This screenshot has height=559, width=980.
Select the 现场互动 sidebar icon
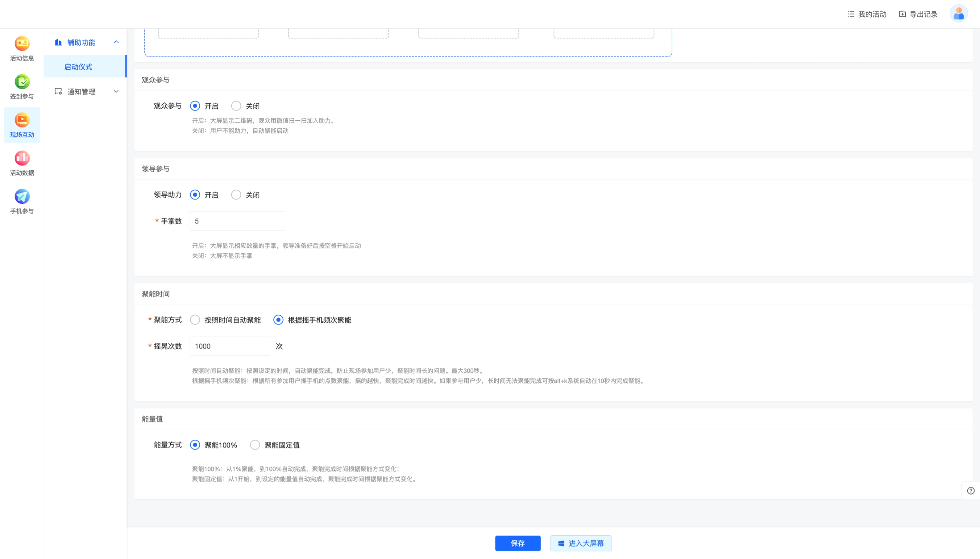[22, 120]
